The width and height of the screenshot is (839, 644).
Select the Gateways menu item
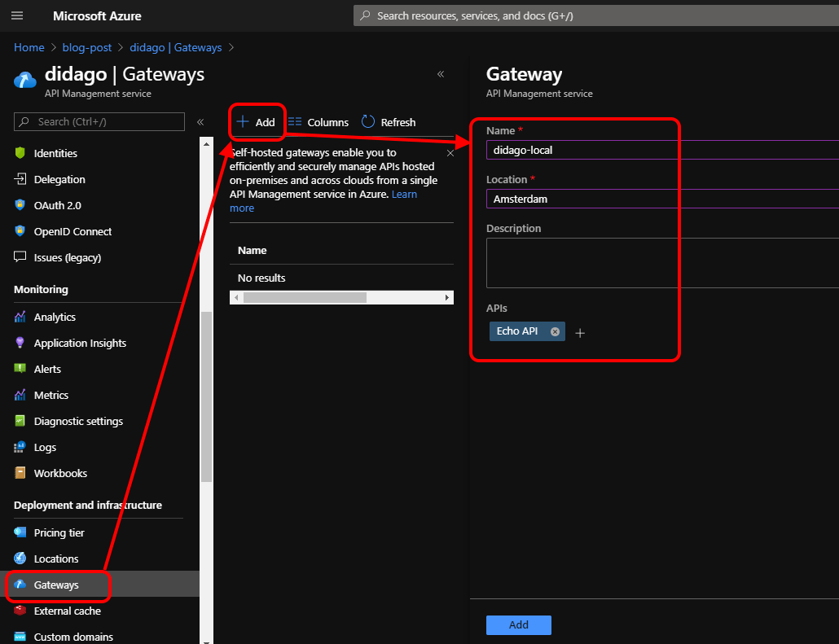coord(57,585)
